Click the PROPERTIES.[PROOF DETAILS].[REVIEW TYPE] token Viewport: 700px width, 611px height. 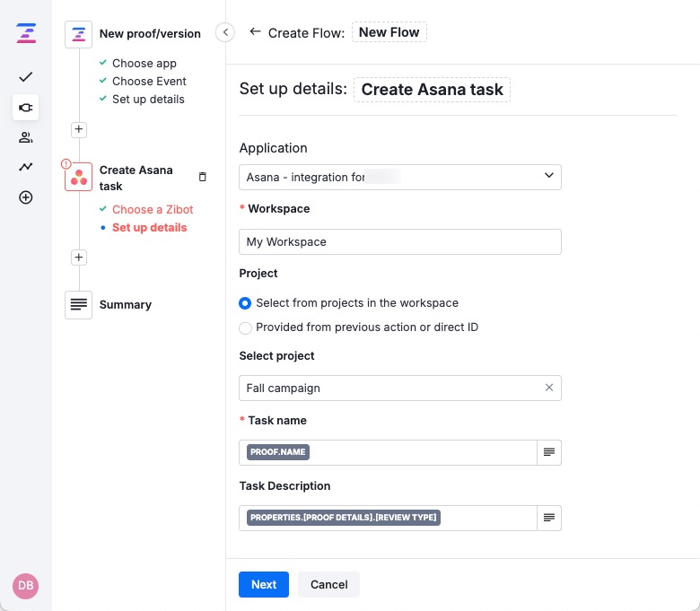344,518
